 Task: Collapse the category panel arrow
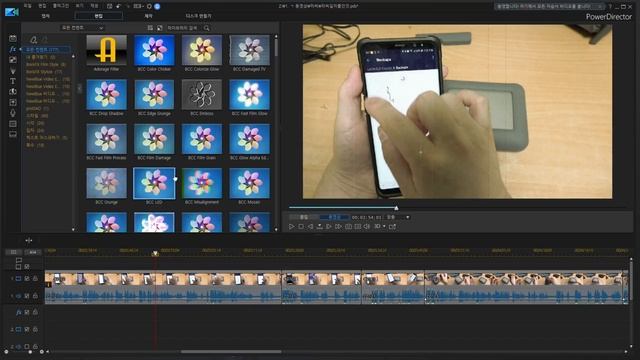click(79, 88)
